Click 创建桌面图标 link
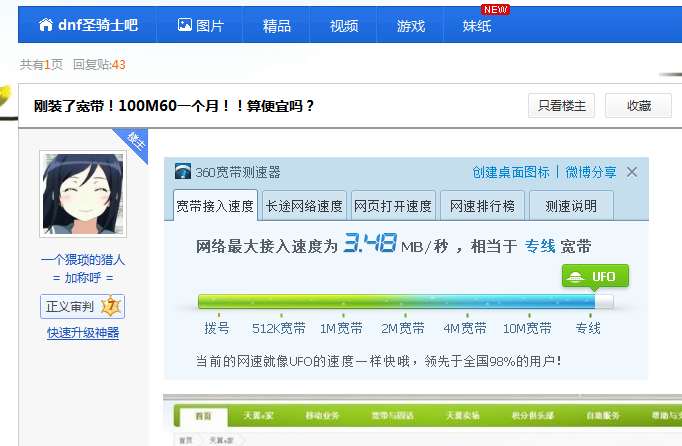This screenshot has height=446, width=682. [511, 172]
